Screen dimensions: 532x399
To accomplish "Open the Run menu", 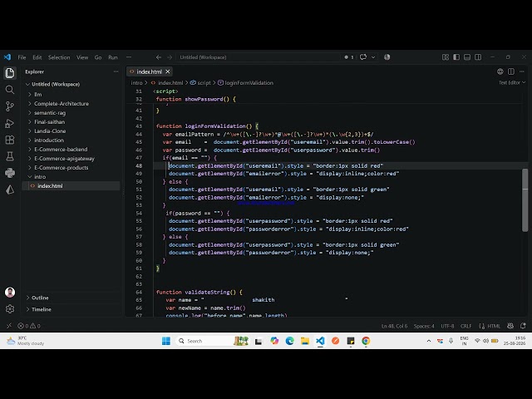I will point(113,57).
